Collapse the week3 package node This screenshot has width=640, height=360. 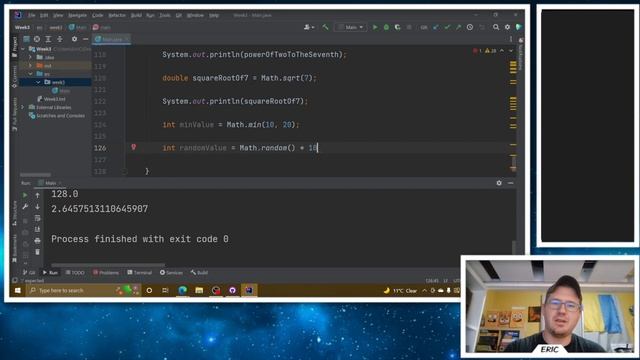point(38,82)
